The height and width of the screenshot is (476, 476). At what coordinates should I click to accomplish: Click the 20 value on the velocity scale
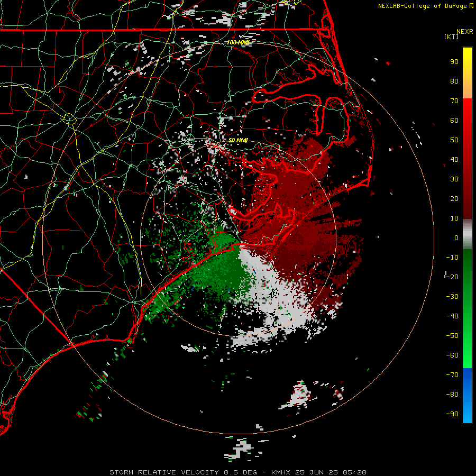pyautogui.click(x=454, y=198)
